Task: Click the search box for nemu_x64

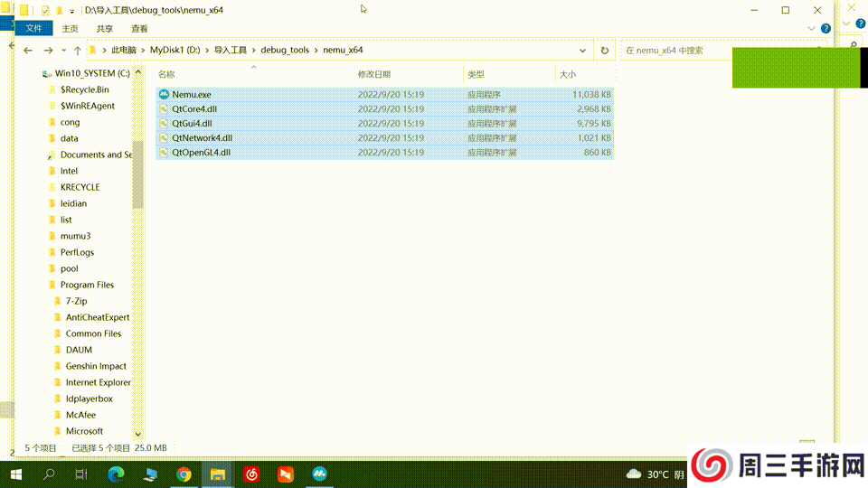Action: pos(714,51)
